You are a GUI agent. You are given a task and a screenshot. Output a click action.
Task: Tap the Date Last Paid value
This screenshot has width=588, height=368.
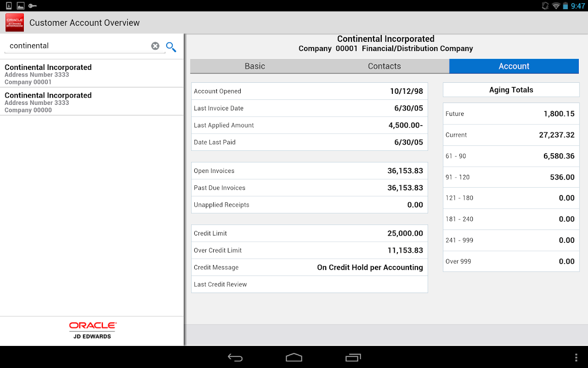coord(409,142)
